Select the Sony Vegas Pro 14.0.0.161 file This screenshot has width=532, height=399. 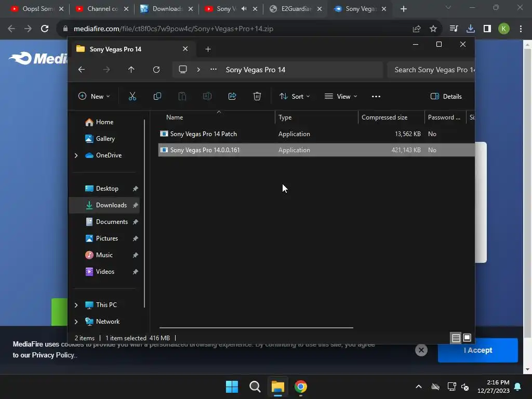click(x=316, y=150)
